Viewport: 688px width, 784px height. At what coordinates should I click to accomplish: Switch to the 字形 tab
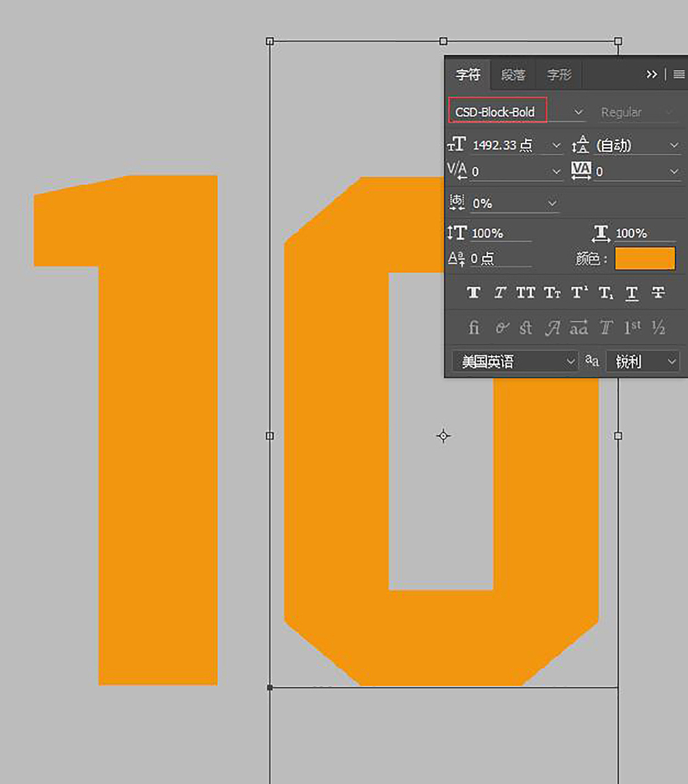click(559, 74)
